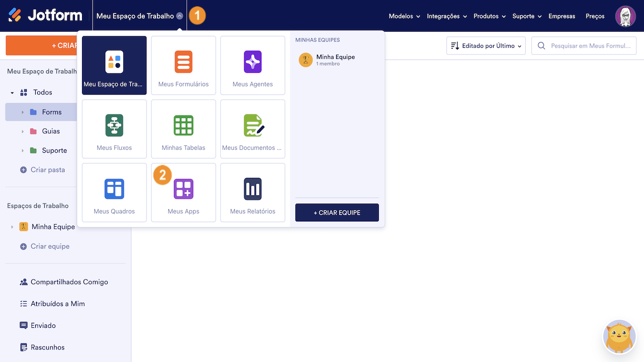
Task: Click the Atribuídos a Mim checklist icon
Action: click(24, 304)
